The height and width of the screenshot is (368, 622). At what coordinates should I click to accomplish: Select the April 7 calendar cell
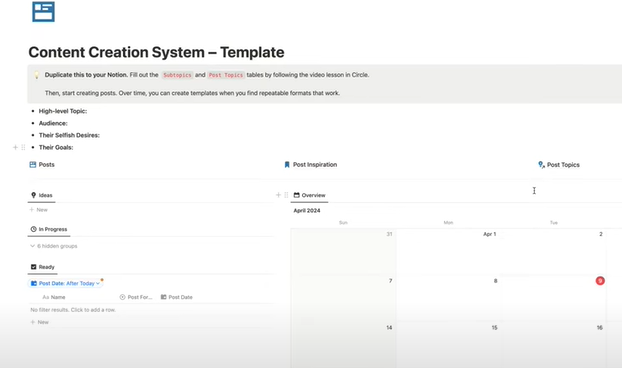(343, 299)
